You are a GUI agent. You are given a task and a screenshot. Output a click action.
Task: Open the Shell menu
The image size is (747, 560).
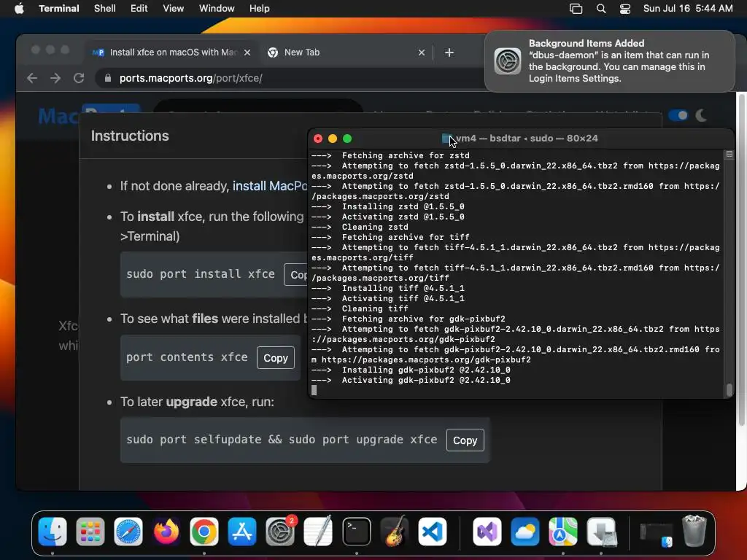pos(105,9)
